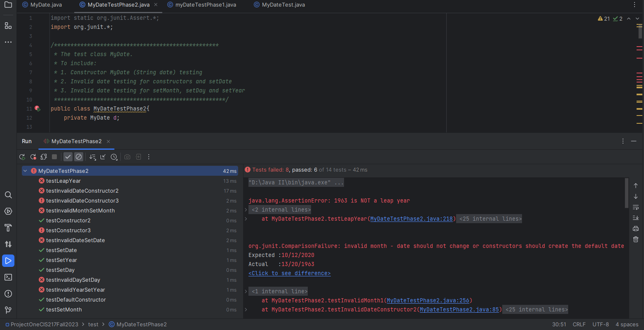Open the 4 spaces indent settings
The width and height of the screenshot is (644, 330).
(627, 324)
